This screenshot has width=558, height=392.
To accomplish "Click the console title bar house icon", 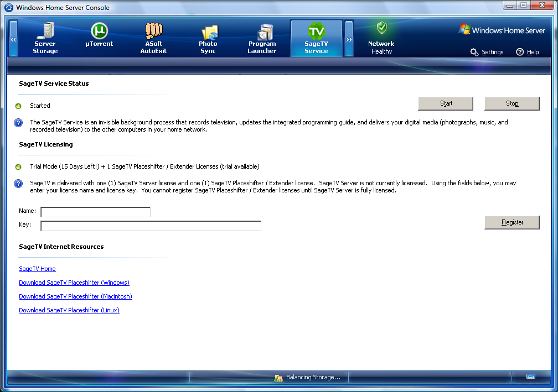I will coord(9,7).
